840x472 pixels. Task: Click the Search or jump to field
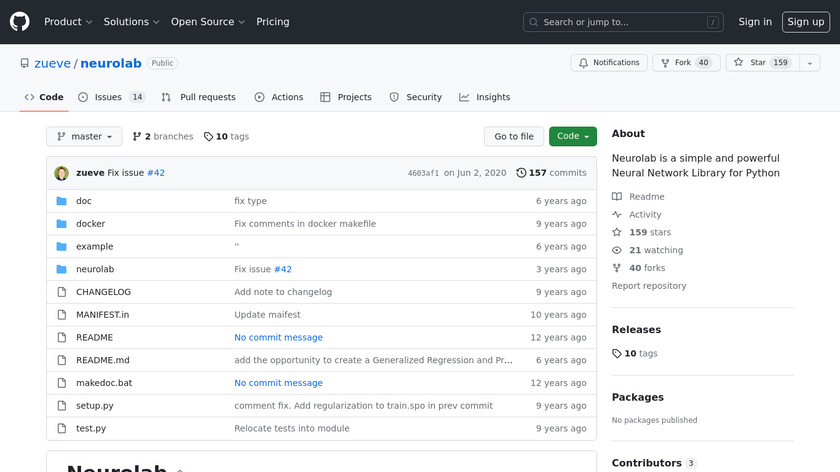point(623,22)
